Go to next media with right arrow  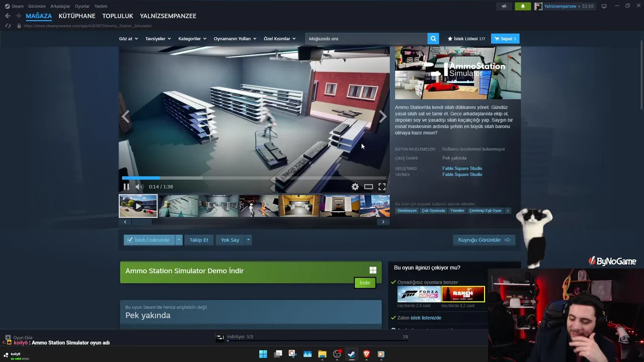[x=383, y=117]
